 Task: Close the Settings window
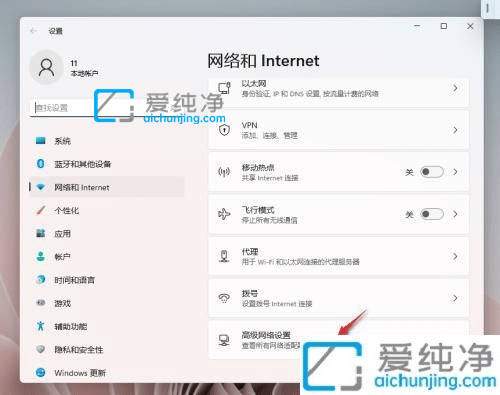point(470,26)
